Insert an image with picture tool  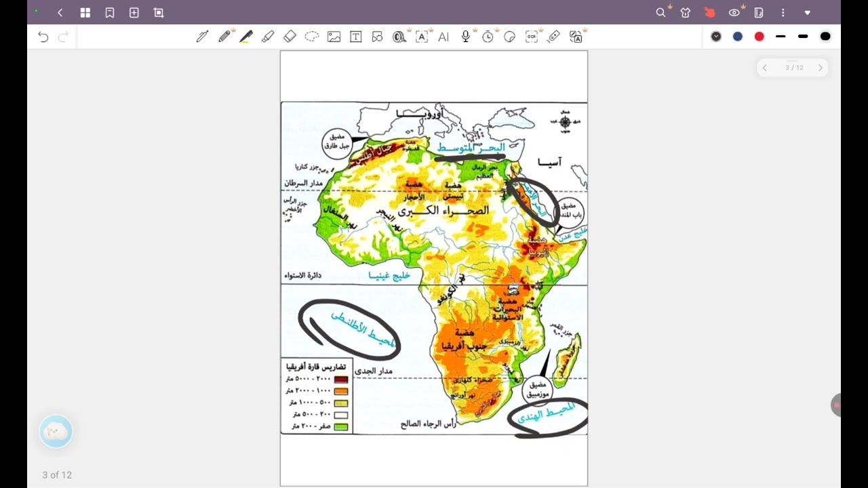(334, 37)
